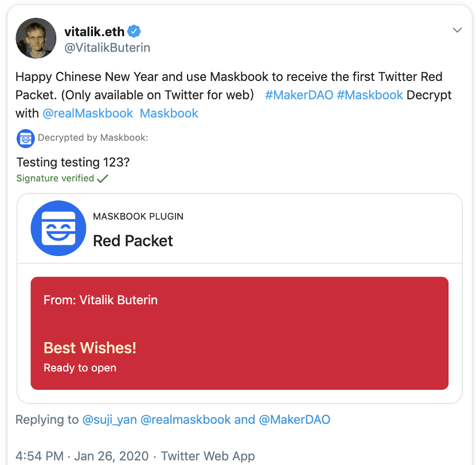Open the red packet from Vitalik Buterin
Viewport: 476px width, 465px height.
point(239,333)
